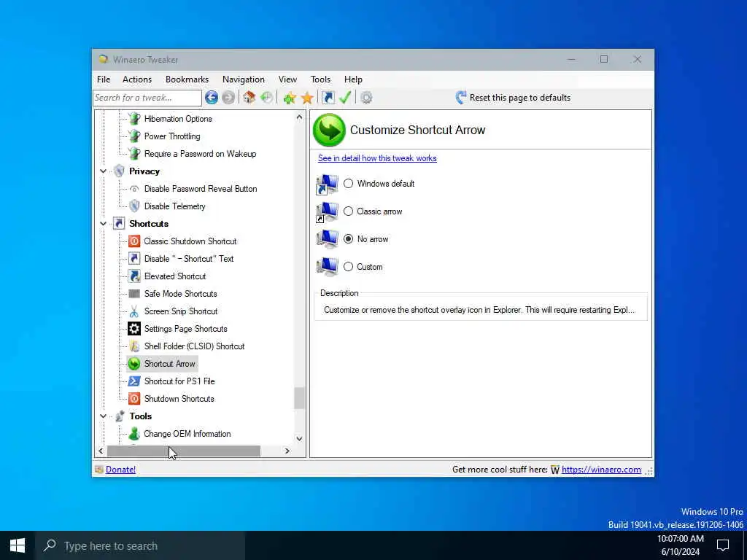Click the Settings Page Shortcuts gear icon
Screen dimensions: 747x560
pos(134,329)
